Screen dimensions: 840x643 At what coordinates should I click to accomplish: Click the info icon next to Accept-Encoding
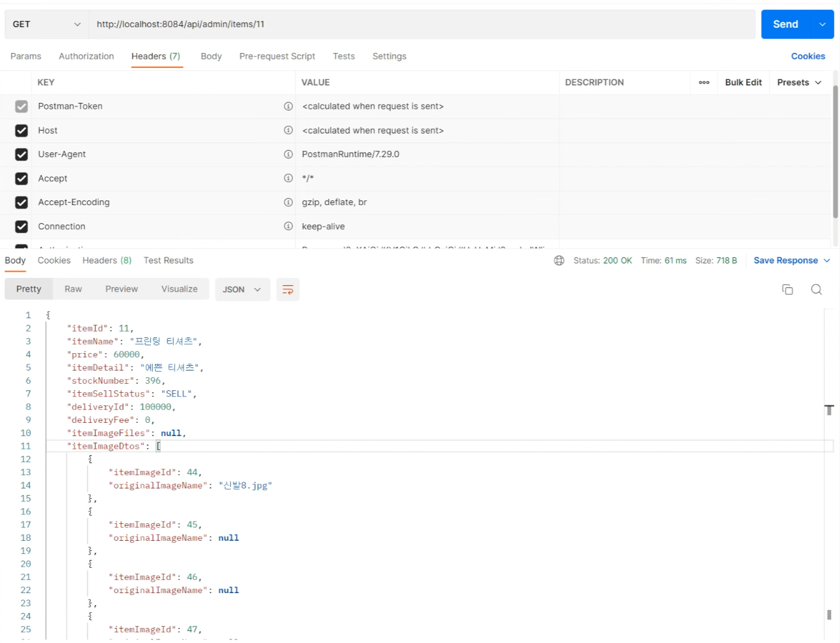tap(288, 203)
